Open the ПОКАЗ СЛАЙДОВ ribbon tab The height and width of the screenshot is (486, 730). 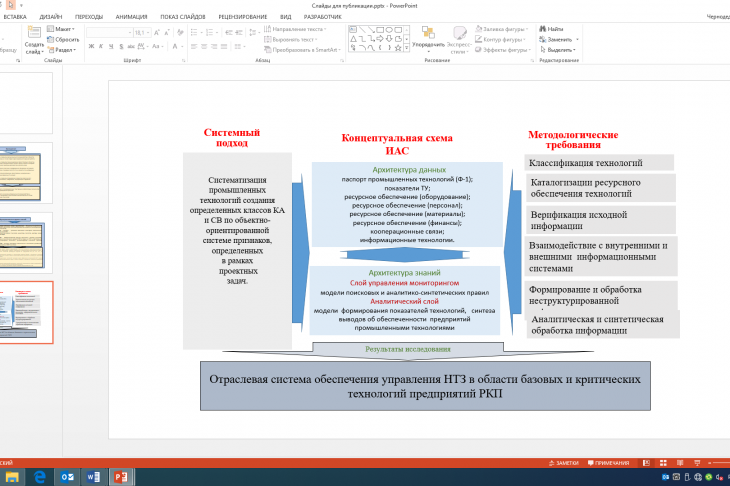183,17
